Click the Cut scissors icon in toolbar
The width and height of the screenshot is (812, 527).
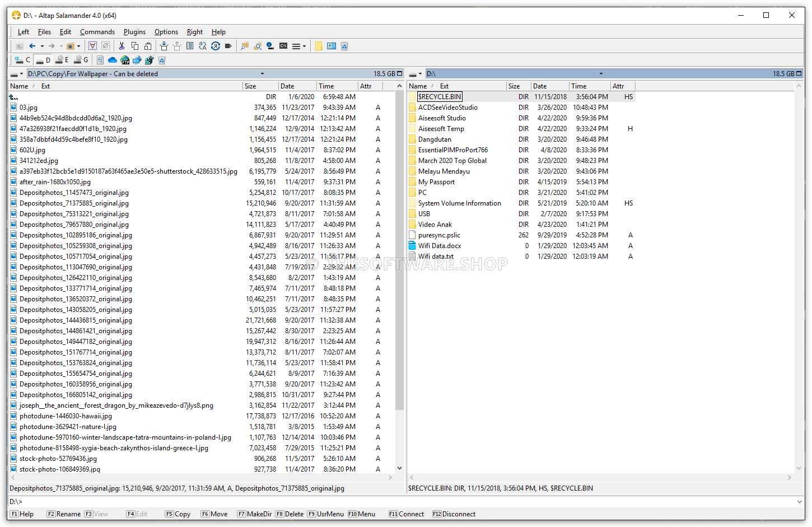(x=122, y=46)
